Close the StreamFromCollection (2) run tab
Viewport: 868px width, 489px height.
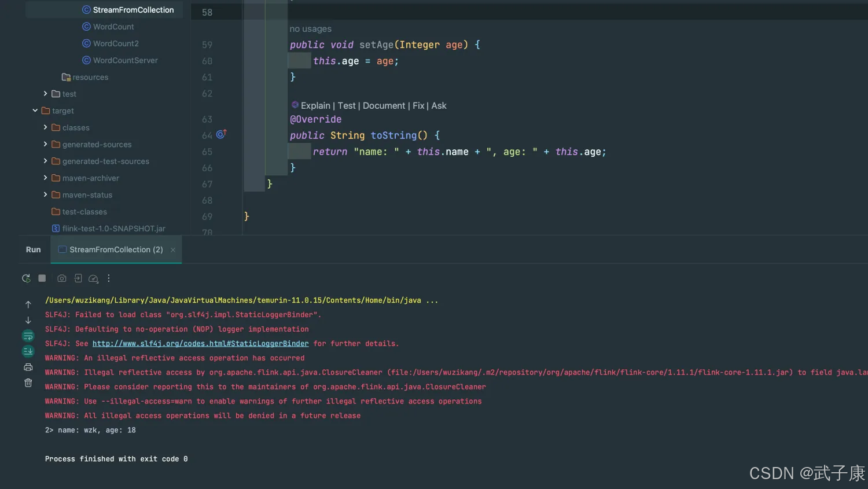point(173,250)
